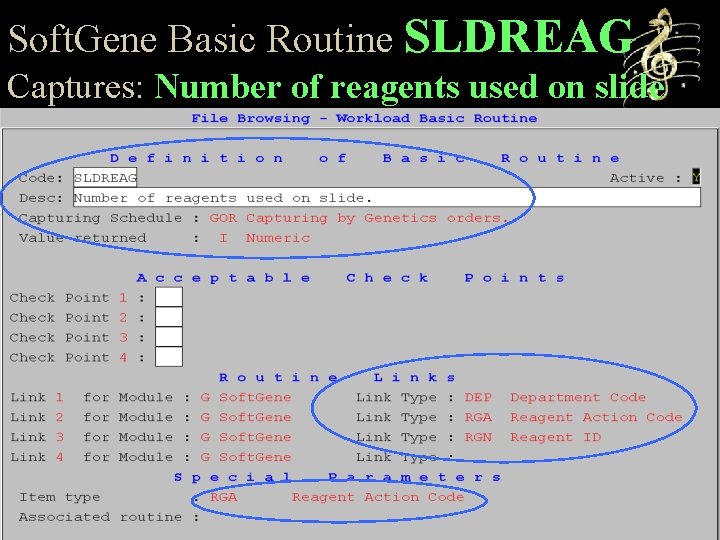Select the Check Point 2 input box
Image resolution: width=720 pixels, height=540 pixels.
click(169, 317)
